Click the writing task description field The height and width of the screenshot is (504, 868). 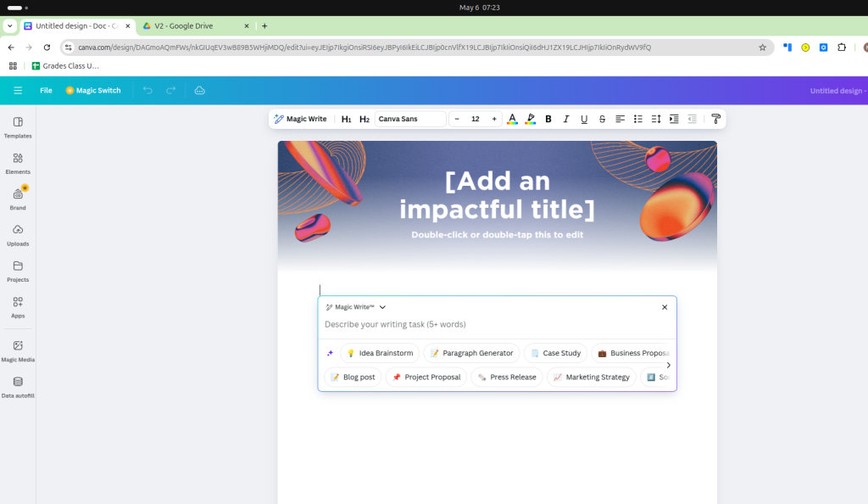[x=497, y=325]
